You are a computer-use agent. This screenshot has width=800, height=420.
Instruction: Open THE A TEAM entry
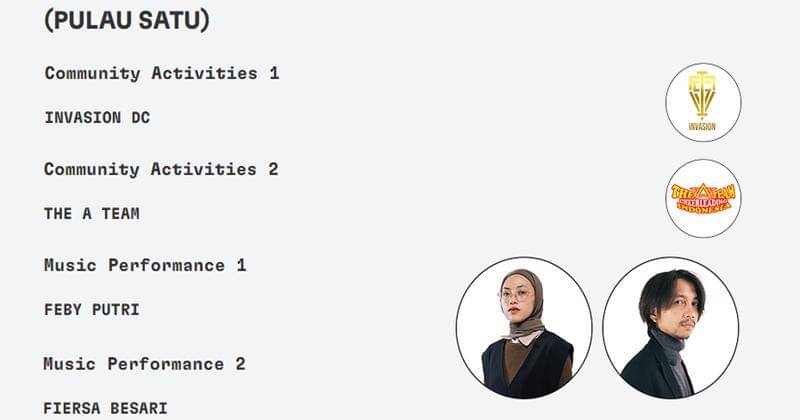tap(92, 213)
